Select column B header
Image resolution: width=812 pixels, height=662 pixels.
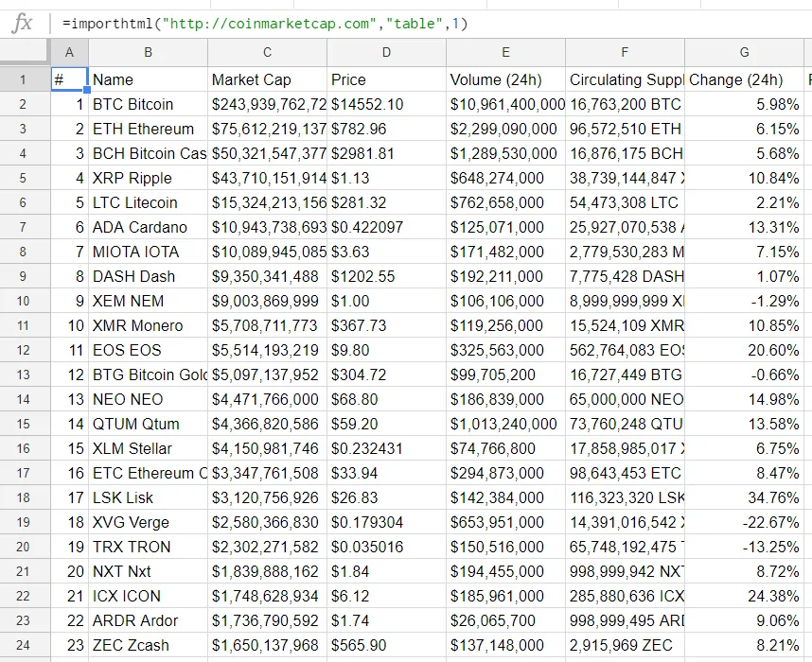point(148,52)
